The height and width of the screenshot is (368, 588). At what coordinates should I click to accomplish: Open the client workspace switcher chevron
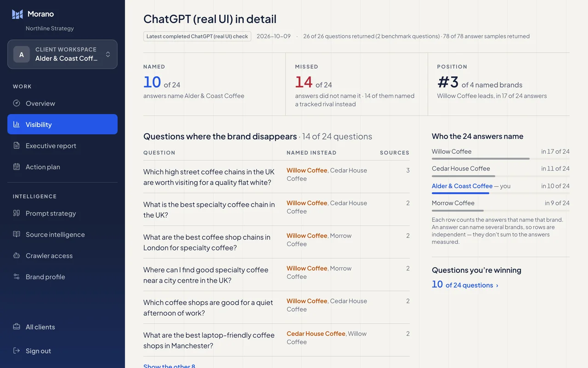click(108, 54)
